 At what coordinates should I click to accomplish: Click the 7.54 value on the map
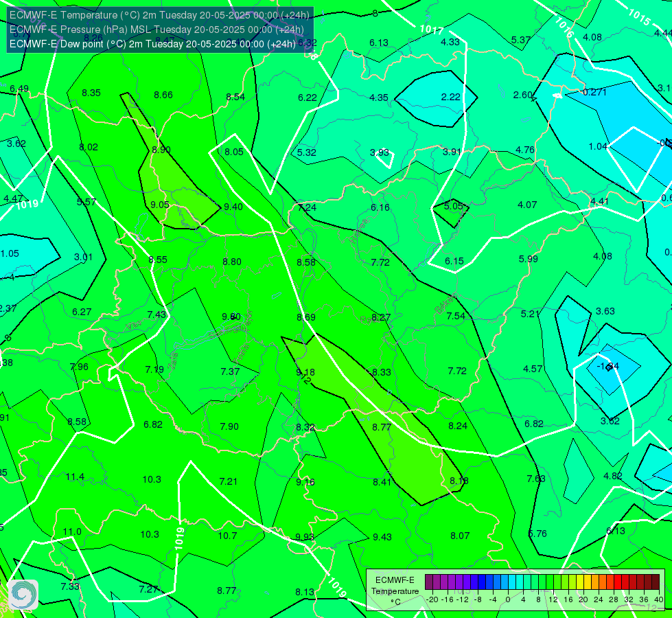point(456,316)
